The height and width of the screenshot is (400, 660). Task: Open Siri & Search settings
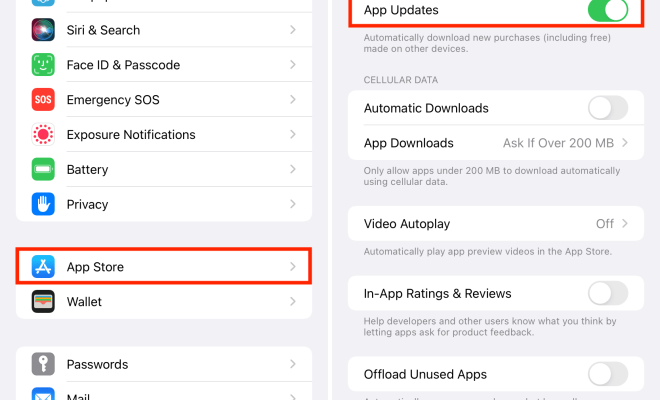[x=164, y=30]
